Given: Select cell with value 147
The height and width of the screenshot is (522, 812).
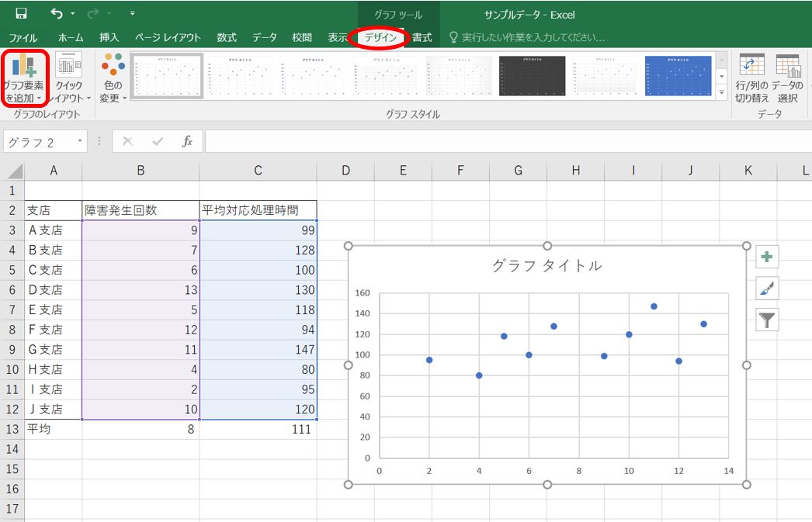Looking at the screenshot, I should click(258, 350).
